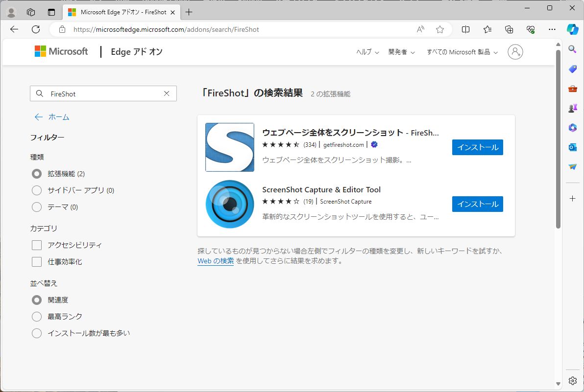
Task: Open the Favorites toolbar icon
Action: point(487,29)
